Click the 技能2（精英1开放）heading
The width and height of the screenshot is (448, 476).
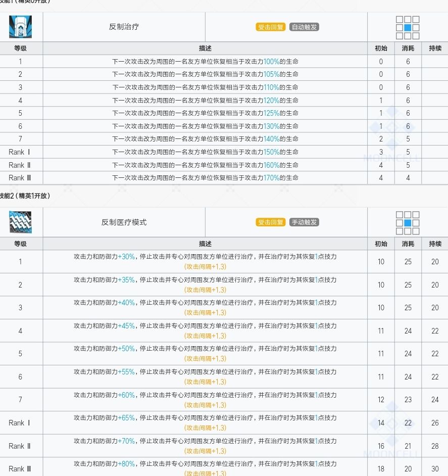click(x=25, y=196)
